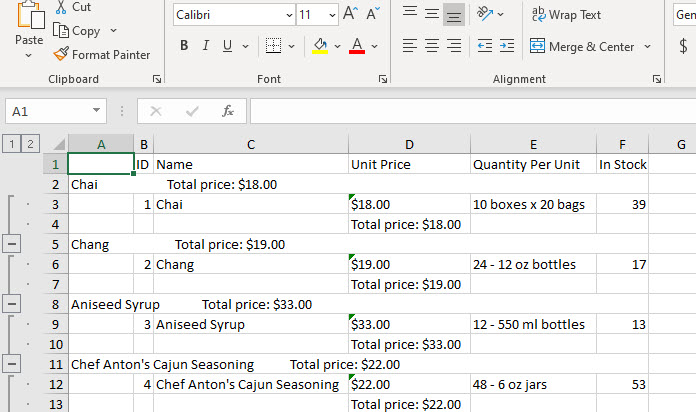Click the Increase Font Size icon
696x412 pixels.
350,14
